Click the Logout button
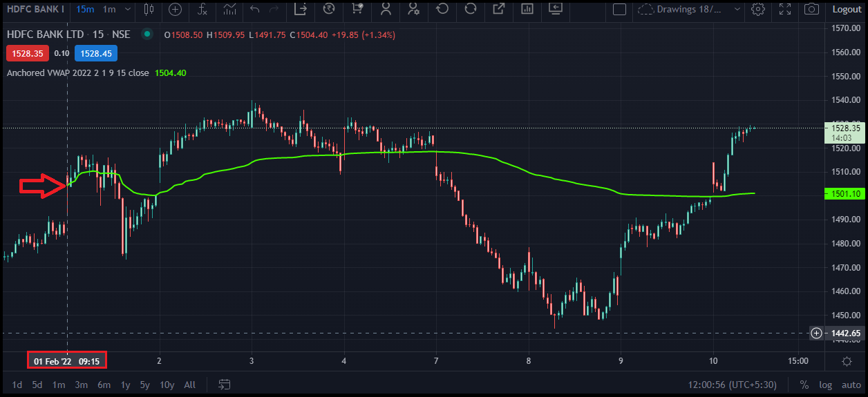The image size is (868, 397). [x=847, y=9]
